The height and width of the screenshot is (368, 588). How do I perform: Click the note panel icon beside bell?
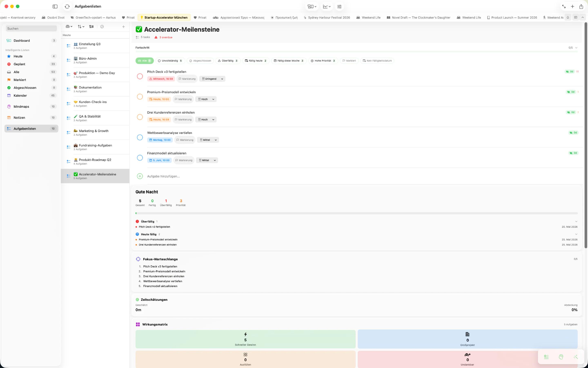tap(576, 18)
